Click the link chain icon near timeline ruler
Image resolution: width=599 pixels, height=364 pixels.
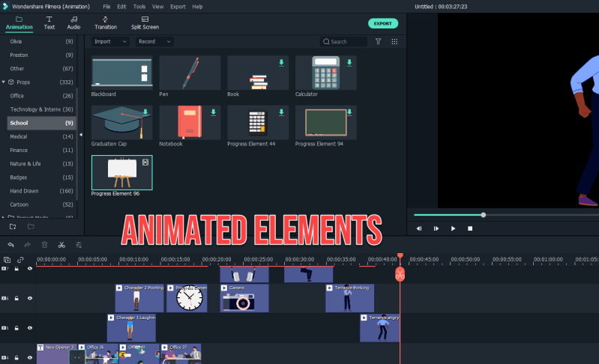point(20,260)
